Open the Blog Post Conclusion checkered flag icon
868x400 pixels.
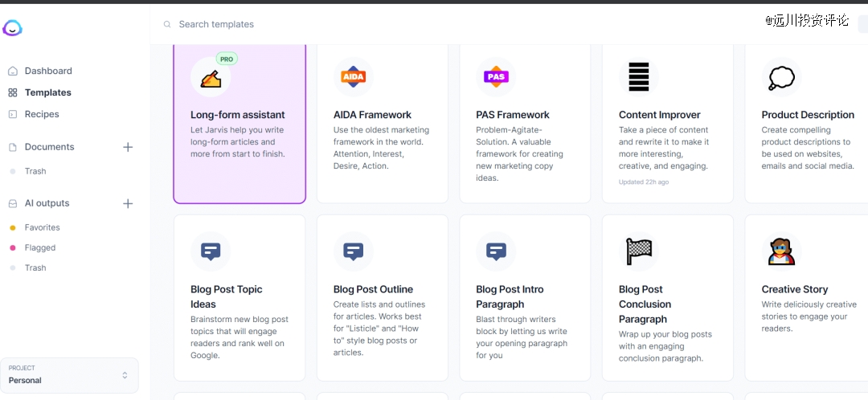639,251
